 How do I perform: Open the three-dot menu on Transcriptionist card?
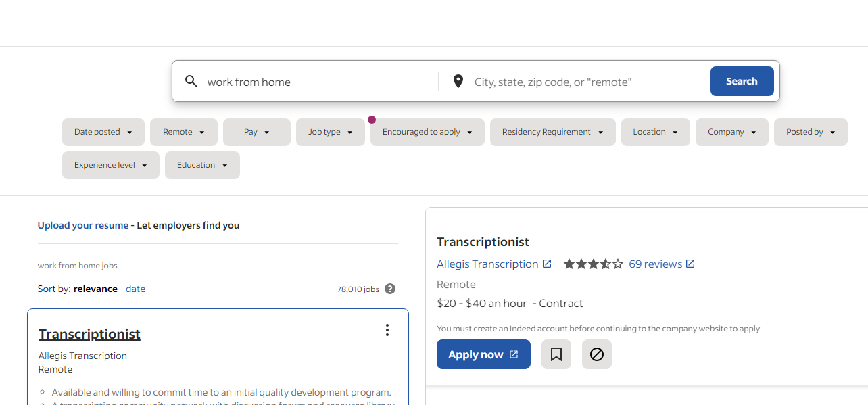pos(387,330)
